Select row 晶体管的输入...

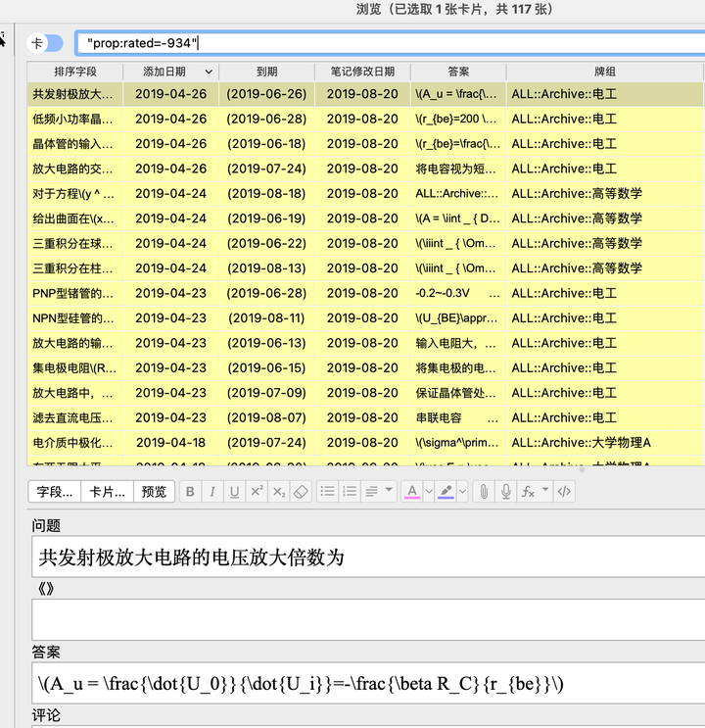[366, 144]
